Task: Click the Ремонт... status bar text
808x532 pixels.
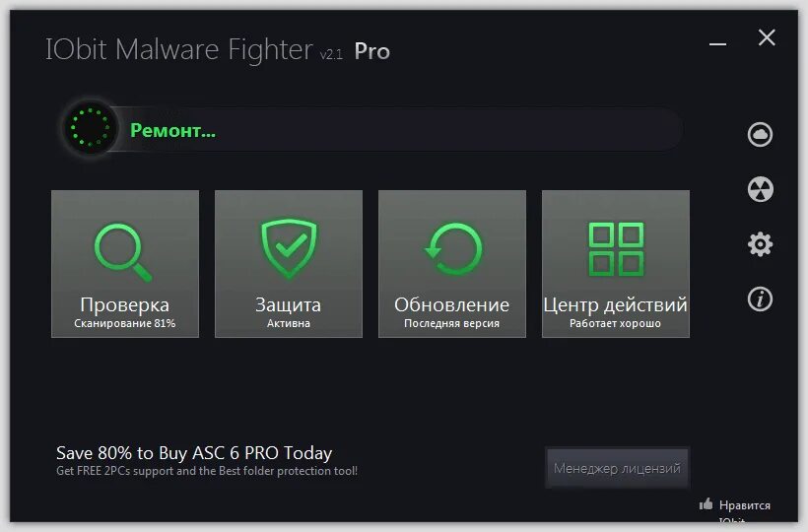Action: click(x=173, y=130)
